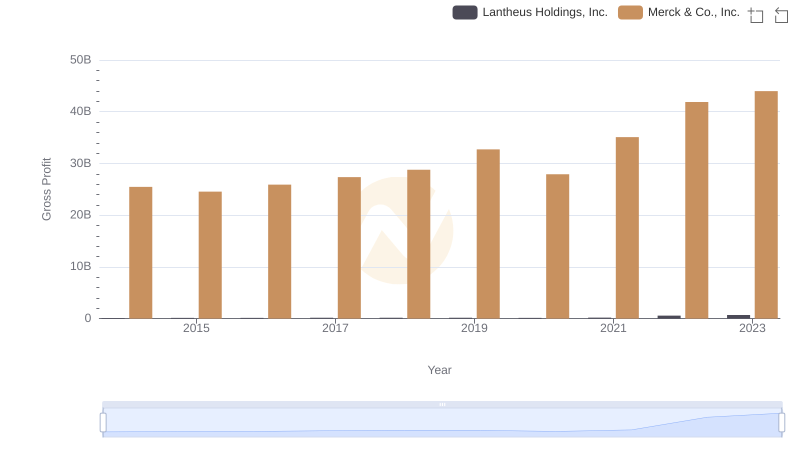Click the Merck bar for 2019

[x=488, y=234]
